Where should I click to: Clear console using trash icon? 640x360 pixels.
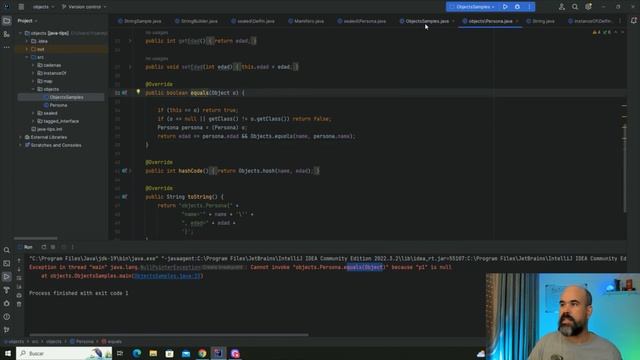[x=19, y=304]
